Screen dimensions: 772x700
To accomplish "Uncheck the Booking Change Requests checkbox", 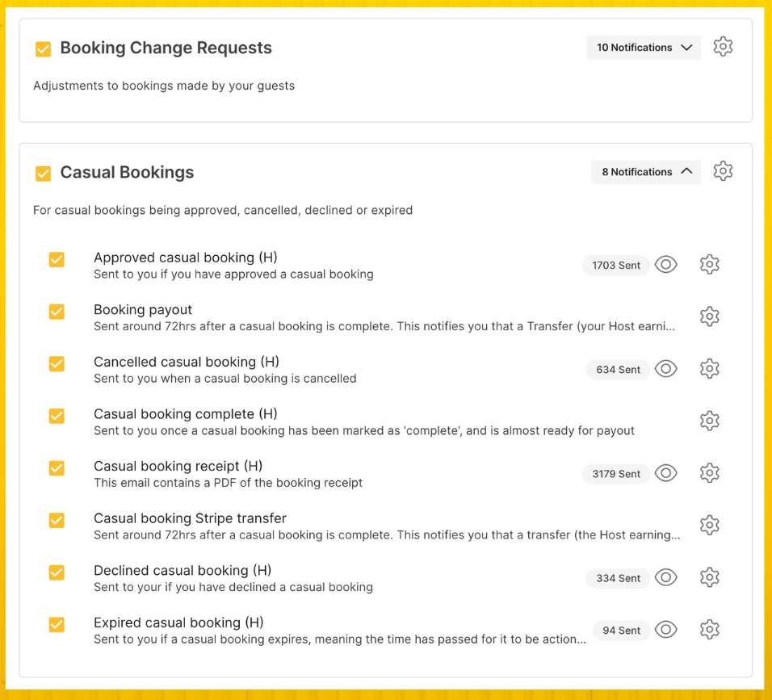I will point(44,48).
